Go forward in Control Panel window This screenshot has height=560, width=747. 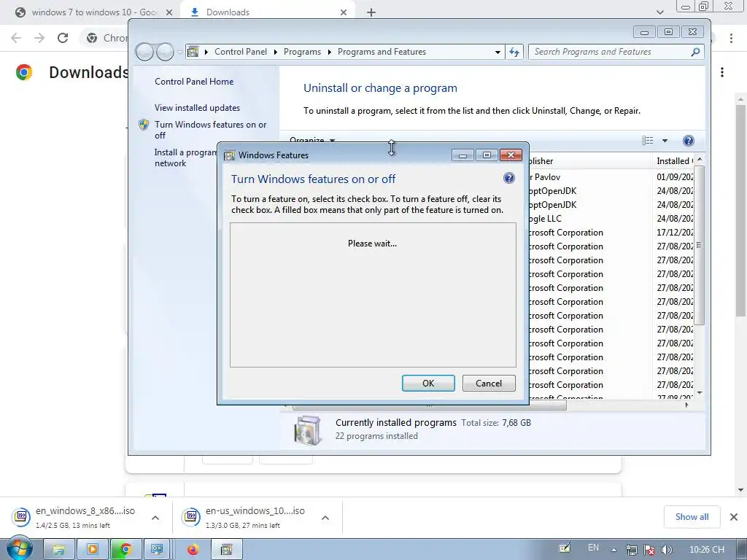coord(165,52)
